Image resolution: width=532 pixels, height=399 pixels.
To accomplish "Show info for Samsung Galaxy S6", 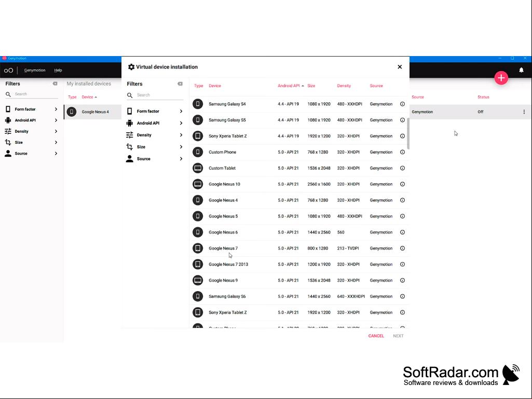I will pos(402,296).
